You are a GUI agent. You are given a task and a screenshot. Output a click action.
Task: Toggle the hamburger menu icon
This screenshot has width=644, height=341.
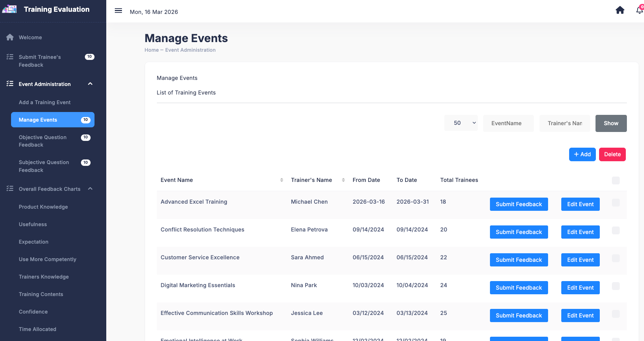point(118,11)
